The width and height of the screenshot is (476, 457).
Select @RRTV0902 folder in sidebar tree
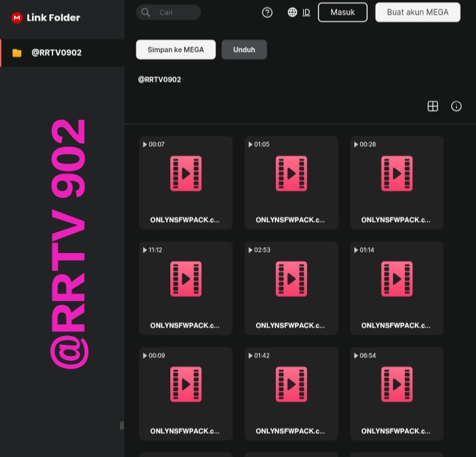click(x=62, y=52)
